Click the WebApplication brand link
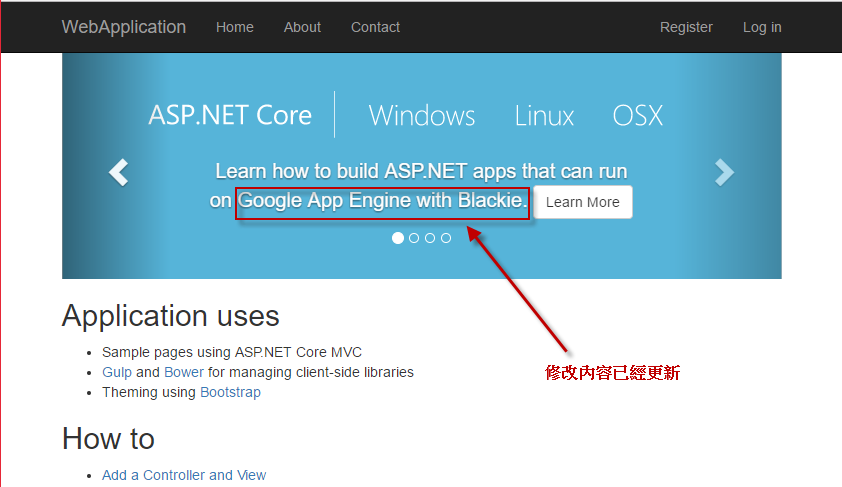Viewport: 842px width, 487px height. [x=124, y=27]
